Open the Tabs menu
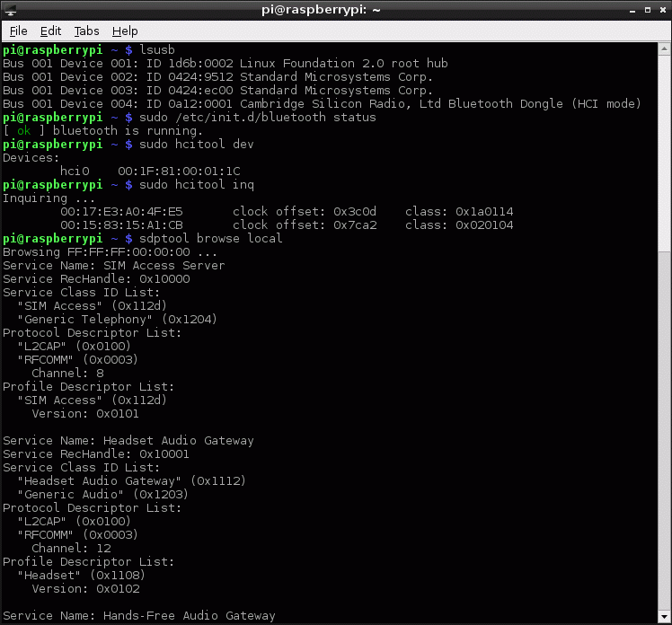The width and height of the screenshot is (672, 625). point(87,31)
